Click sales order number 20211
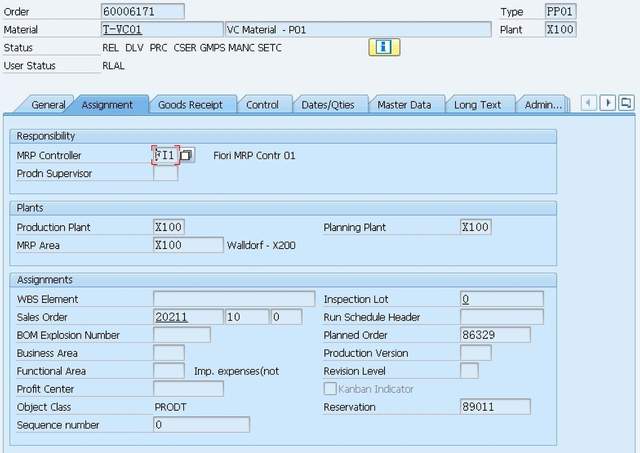640x453 pixels. 171,317
